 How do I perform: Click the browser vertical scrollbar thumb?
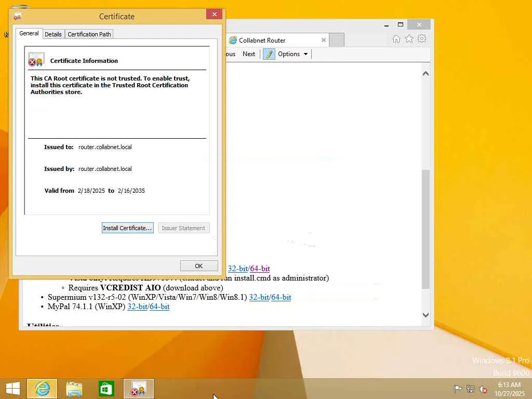coord(425,229)
